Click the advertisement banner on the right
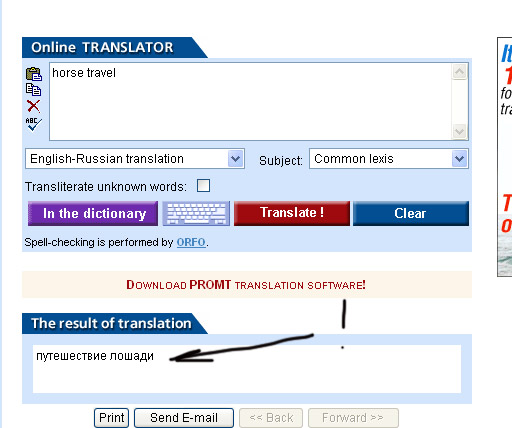This screenshot has height=428, width=512. click(x=505, y=157)
